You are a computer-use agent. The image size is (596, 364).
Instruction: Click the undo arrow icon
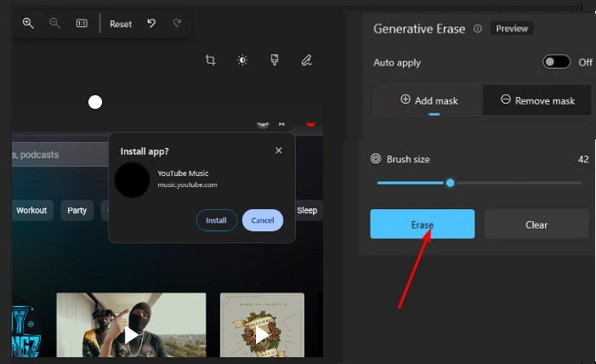click(151, 24)
